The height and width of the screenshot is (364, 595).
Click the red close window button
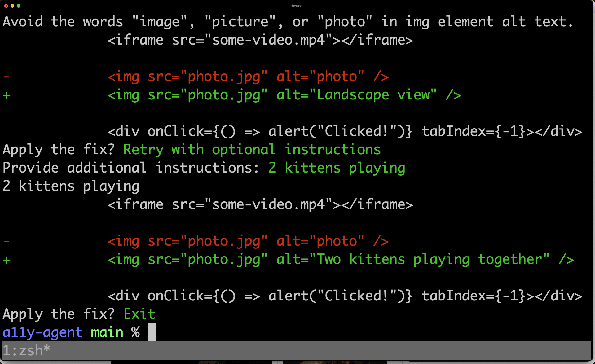click(6, 6)
